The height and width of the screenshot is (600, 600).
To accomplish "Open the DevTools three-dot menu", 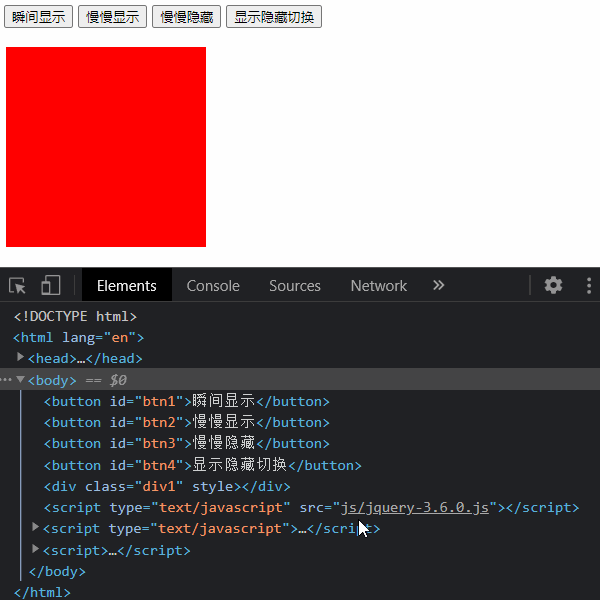I will [589, 285].
